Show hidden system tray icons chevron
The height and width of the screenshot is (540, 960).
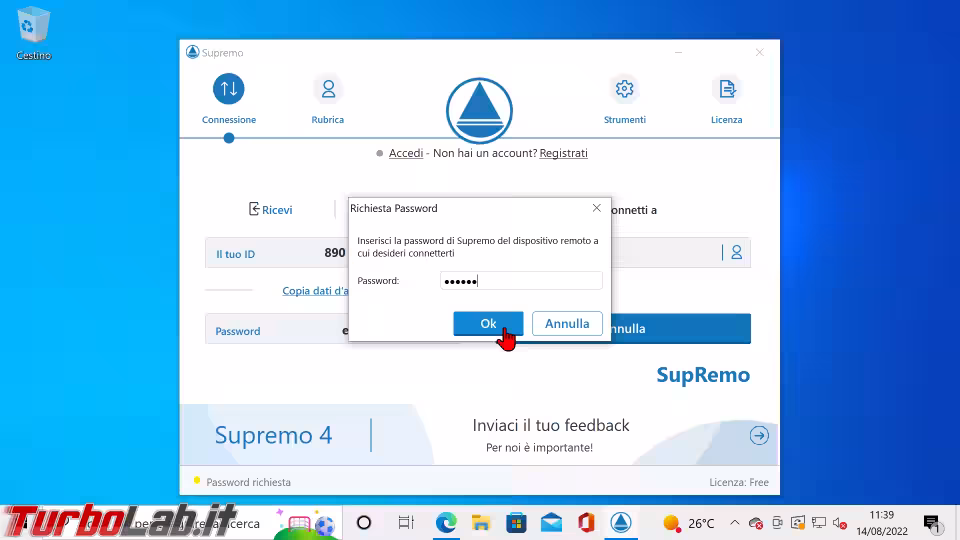click(735, 523)
